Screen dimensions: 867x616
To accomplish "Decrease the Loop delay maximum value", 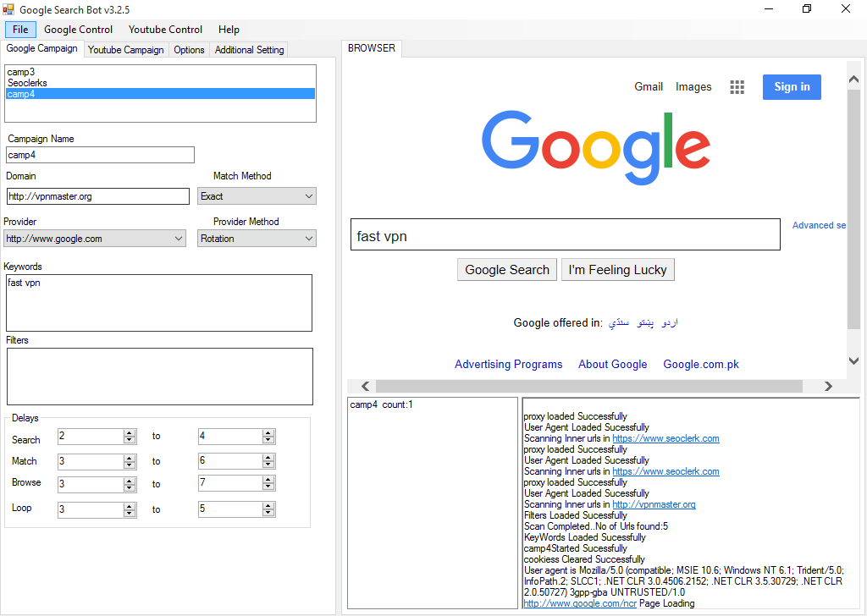I will (268, 513).
